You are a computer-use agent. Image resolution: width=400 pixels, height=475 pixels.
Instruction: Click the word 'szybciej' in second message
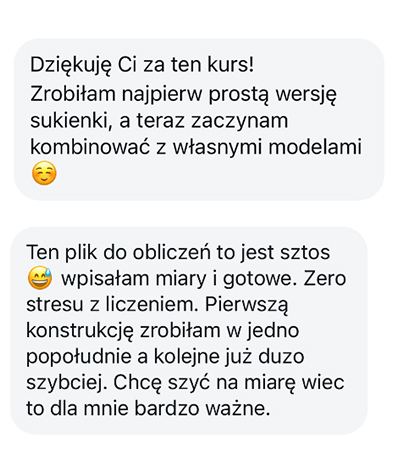point(67,383)
